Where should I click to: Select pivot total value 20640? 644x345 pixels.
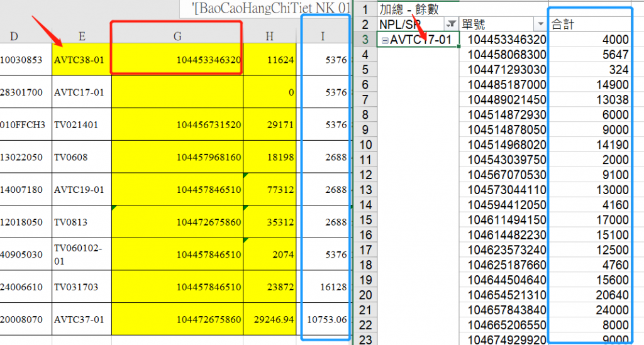(x=590, y=295)
